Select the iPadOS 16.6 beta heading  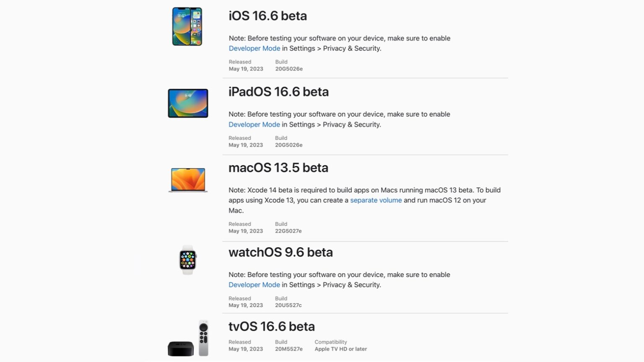[278, 92]
